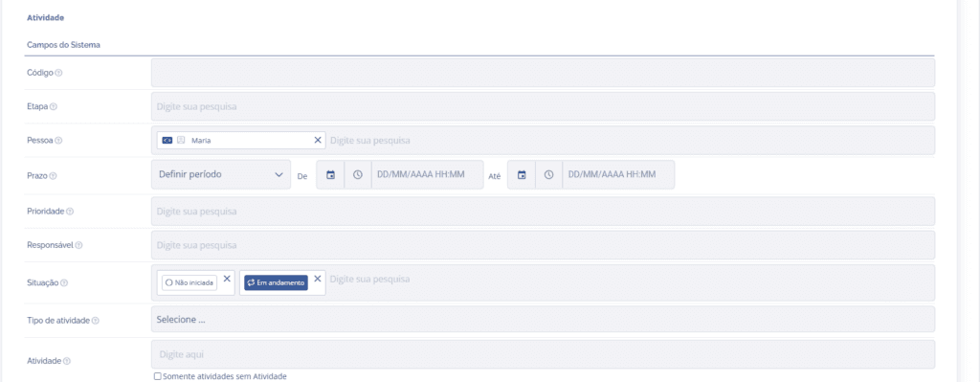Open calendar picker for De date

330,175
